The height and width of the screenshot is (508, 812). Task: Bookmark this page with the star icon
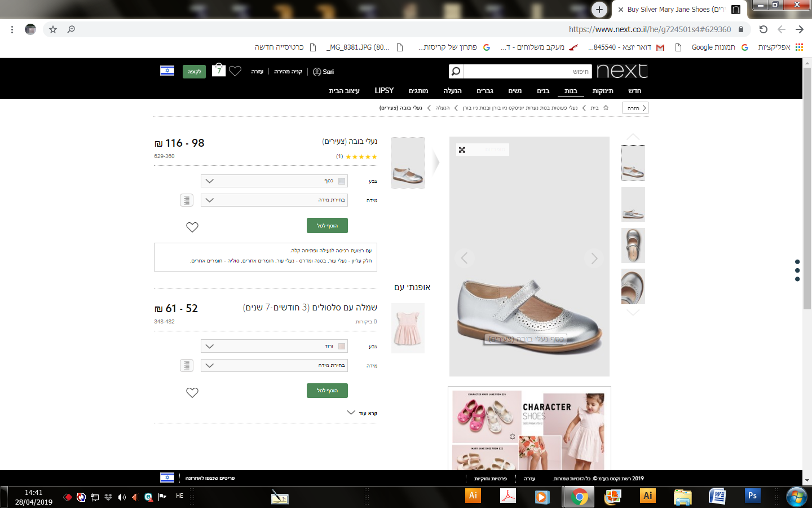click(x=53, y=29)
